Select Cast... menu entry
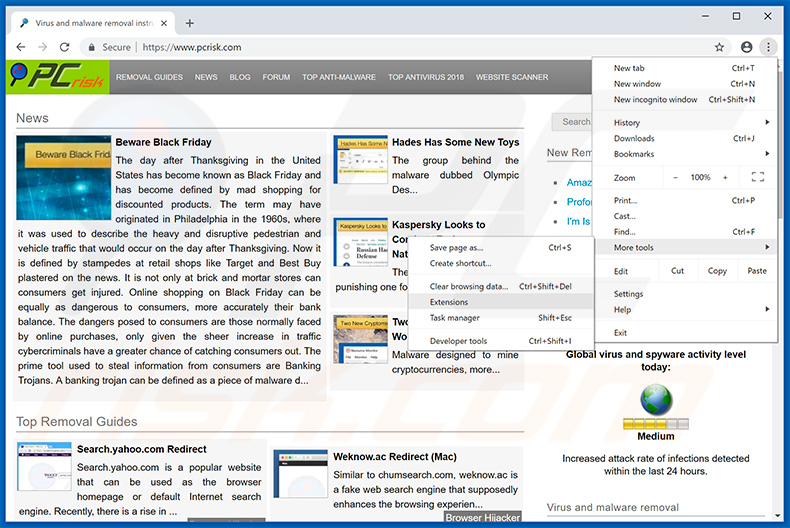The width and height of the screenshot is (790, 528). (684, 216)
